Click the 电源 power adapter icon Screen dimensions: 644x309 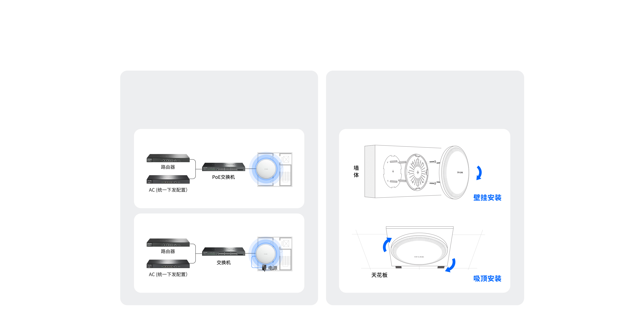(x=264, y=268)
